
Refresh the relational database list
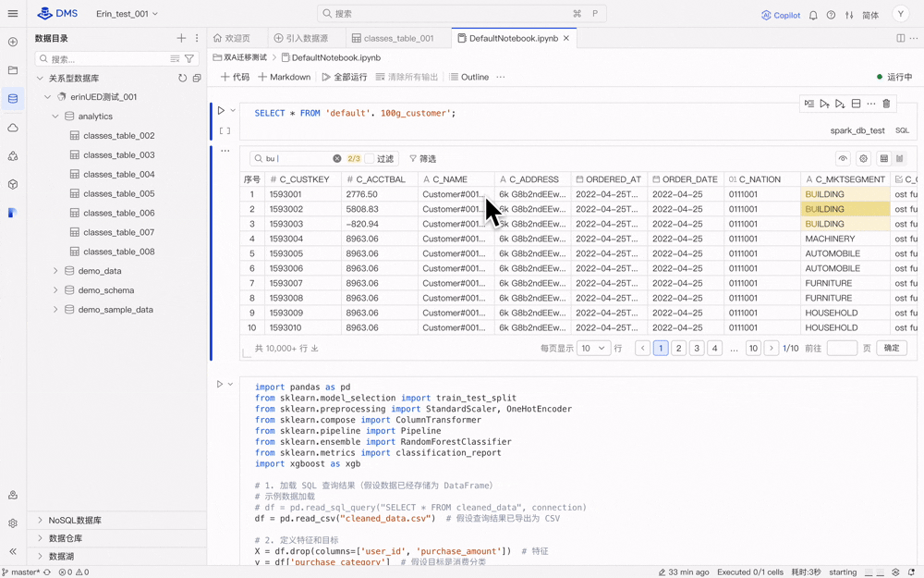point(183,78)
